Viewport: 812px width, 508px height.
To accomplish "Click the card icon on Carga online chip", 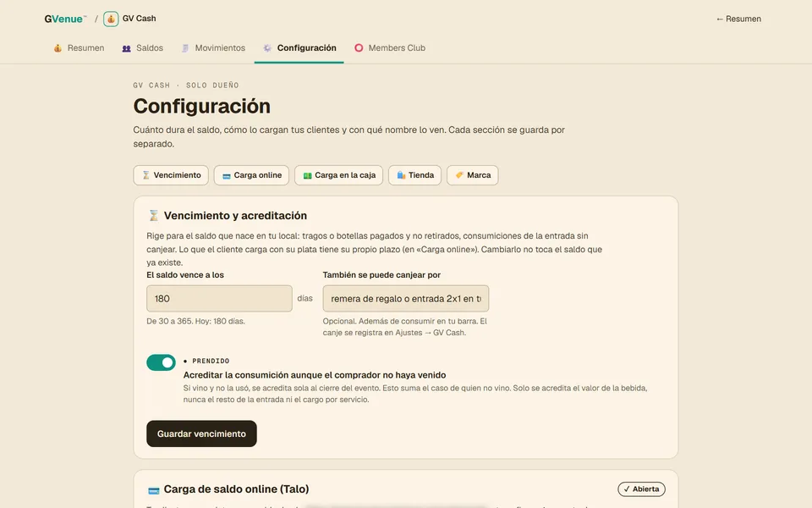I will click(227, 176).
